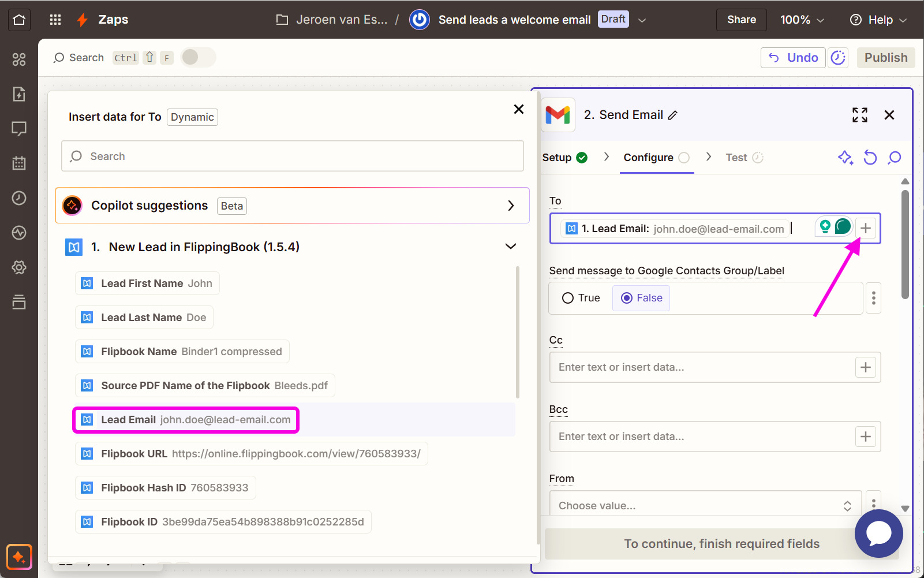
Task: Close the Send Email step panel
Action: 889,115
